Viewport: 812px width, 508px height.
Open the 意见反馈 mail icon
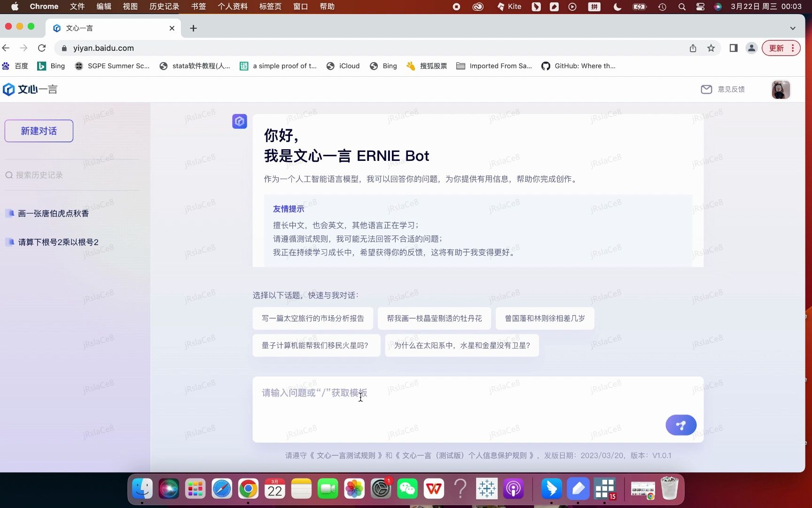click(706, 89)
